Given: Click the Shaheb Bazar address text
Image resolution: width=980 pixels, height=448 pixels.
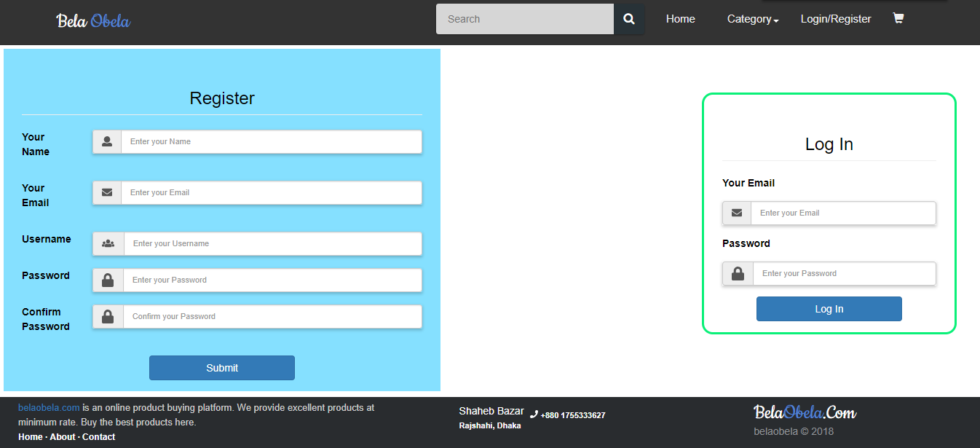Looking at the screenshot, I should pyautogui.click(x=491, y=411).
